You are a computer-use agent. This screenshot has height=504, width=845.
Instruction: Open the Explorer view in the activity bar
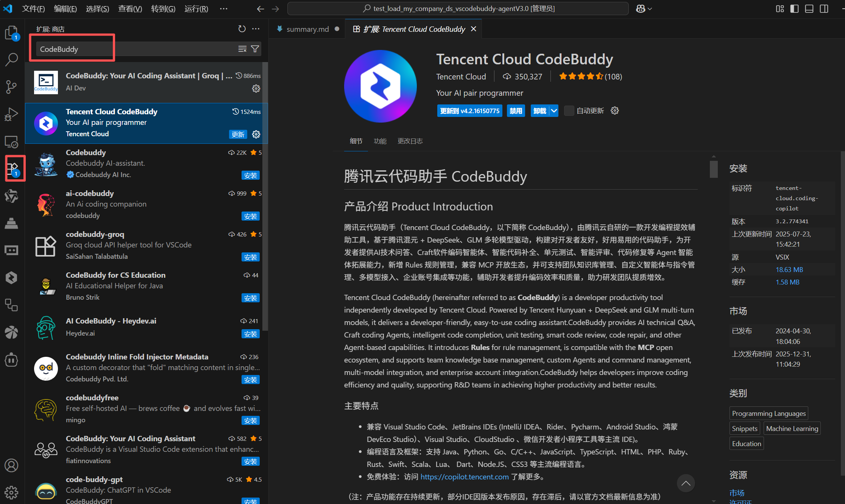click(x=11, y=33)
